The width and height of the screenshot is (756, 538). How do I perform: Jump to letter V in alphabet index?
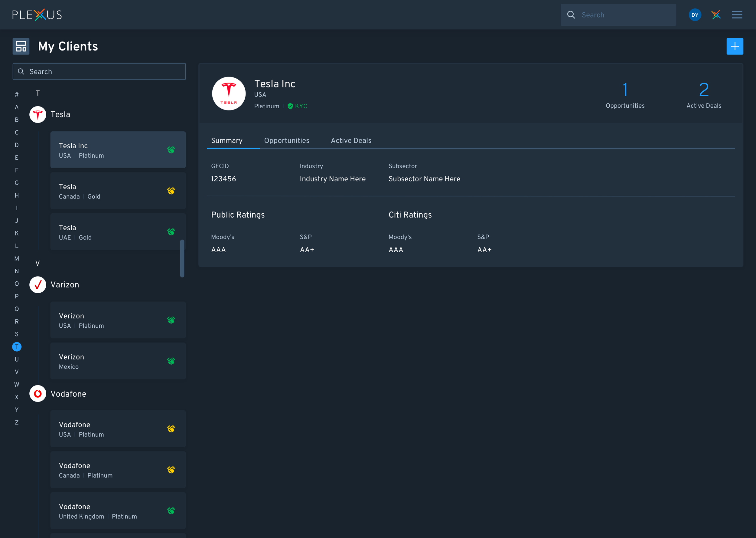coord(17,372)
